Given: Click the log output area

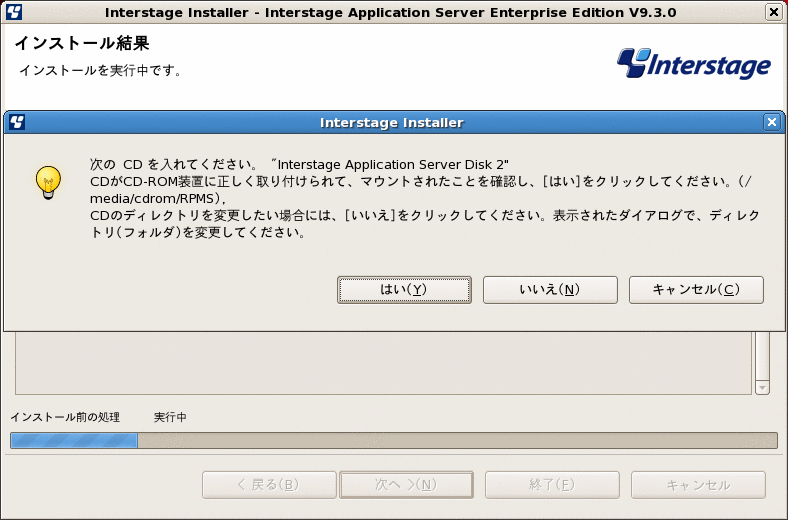Looking at the screenshot, I should pyautogui.click(x=383, y=363).
